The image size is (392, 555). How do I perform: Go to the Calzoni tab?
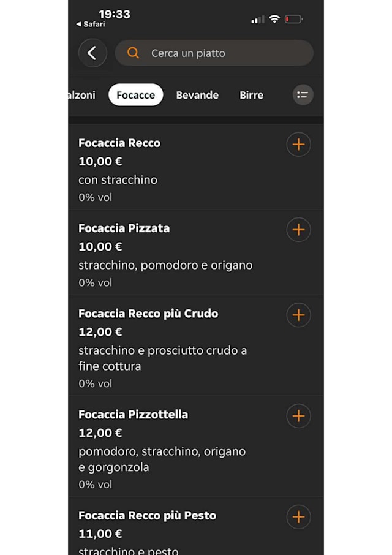click(83, 95)
